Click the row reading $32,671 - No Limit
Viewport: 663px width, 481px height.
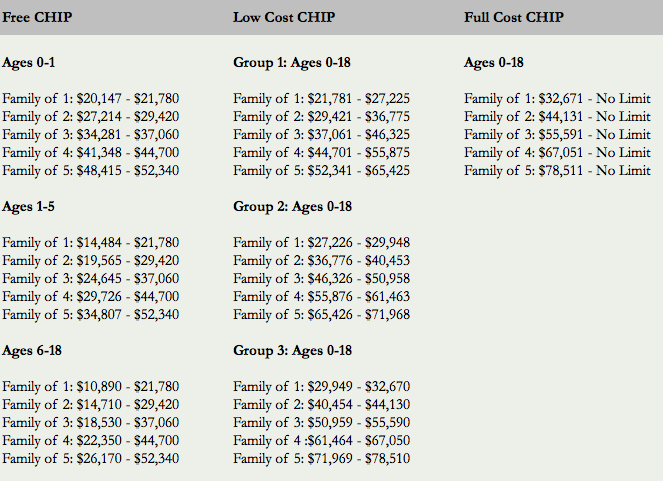coord(557,98)
